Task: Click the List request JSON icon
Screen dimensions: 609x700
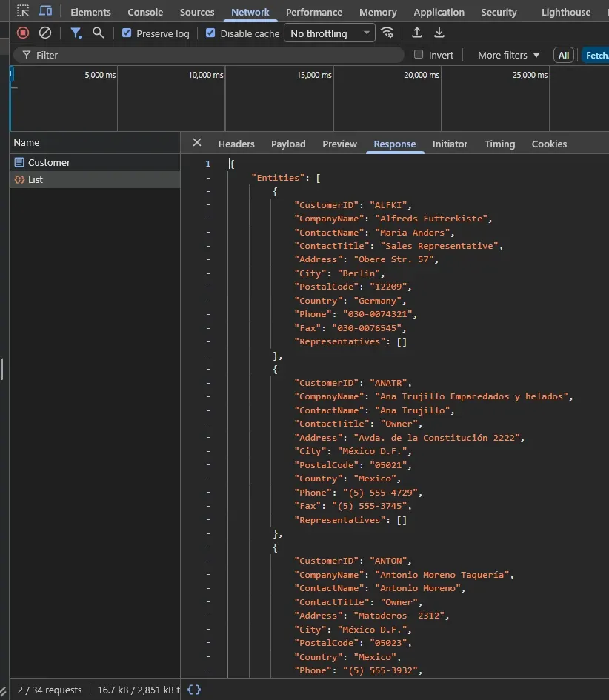Action: click(x=19, y=179)
